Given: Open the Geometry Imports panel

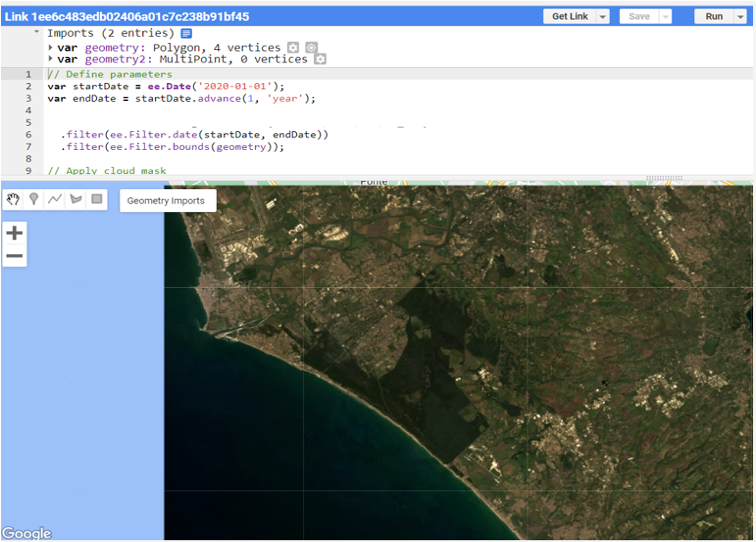Looking at the screenshot, I should click(166, 201).
